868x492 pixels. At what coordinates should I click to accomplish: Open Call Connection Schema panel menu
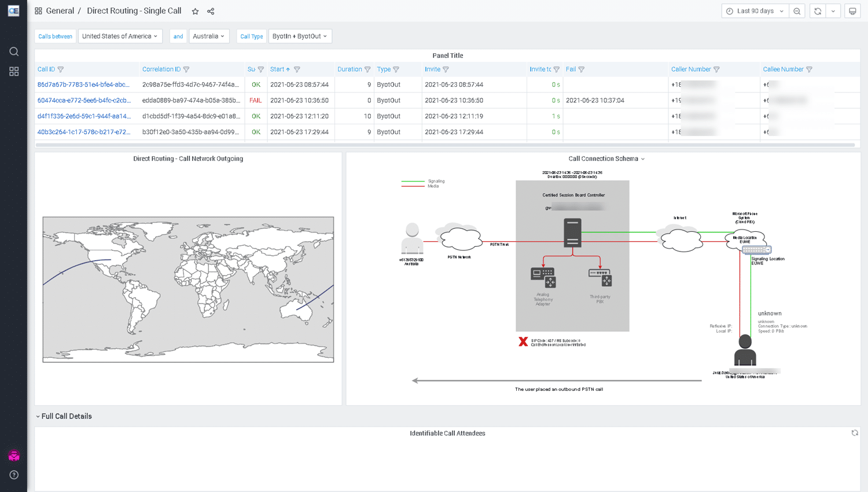(x=606, y=158)
